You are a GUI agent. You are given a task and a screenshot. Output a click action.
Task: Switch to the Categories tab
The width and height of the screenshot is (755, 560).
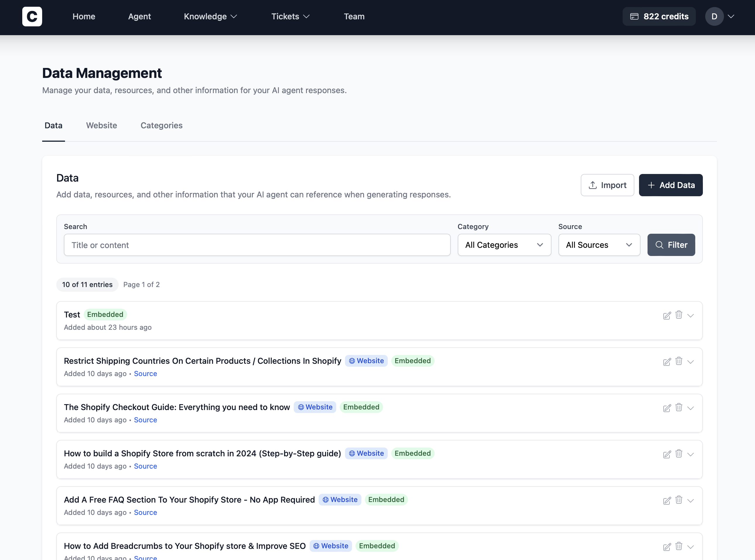tap(161, 125)
